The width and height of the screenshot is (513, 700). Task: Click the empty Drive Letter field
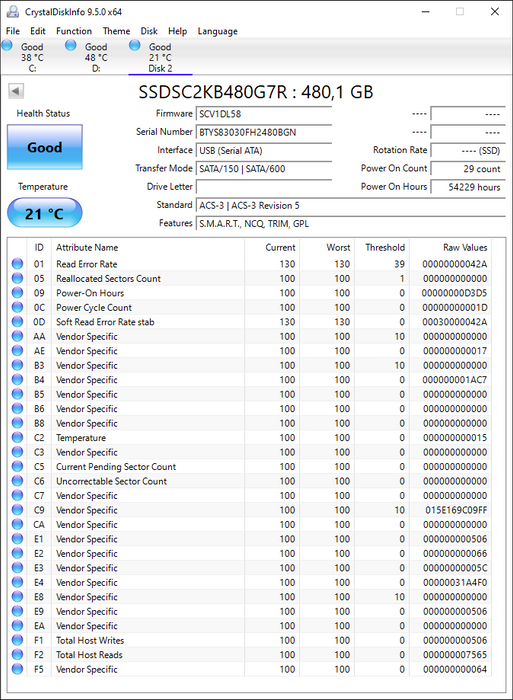263,187
